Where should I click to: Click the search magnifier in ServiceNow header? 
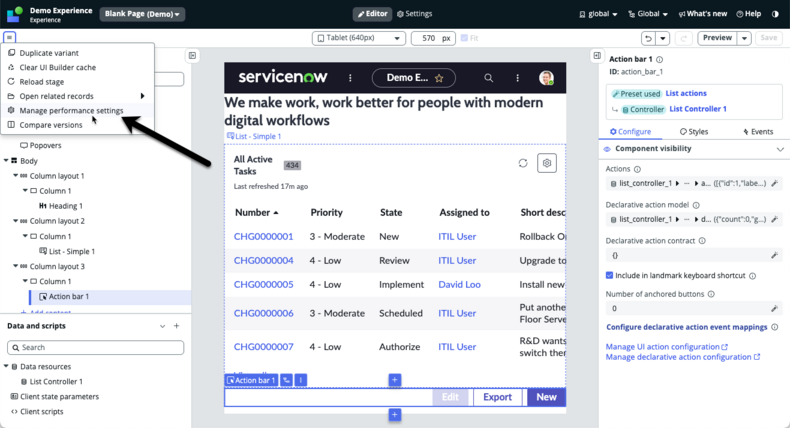point(488,78)
